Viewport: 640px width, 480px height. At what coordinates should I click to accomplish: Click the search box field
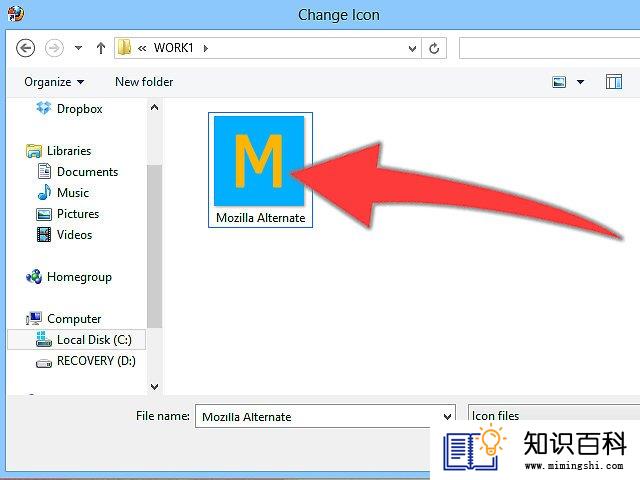pyautogui.click(x=549, y=48)
